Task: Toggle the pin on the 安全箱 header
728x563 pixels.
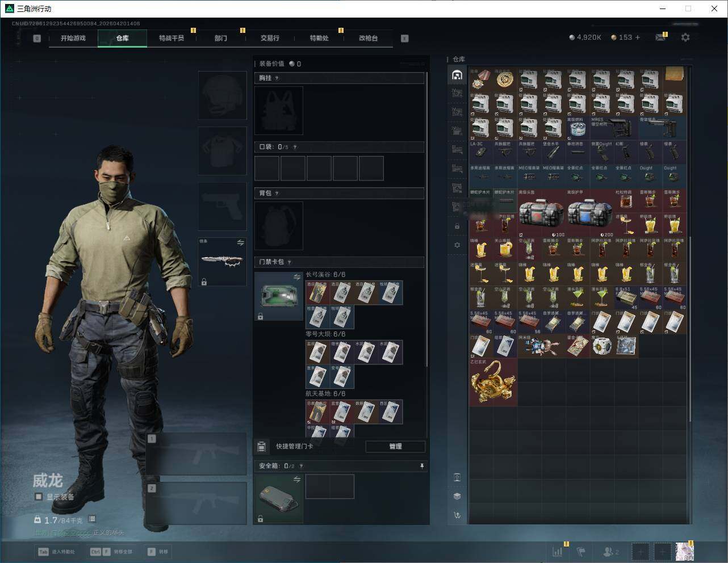Action: pos(421,467)
